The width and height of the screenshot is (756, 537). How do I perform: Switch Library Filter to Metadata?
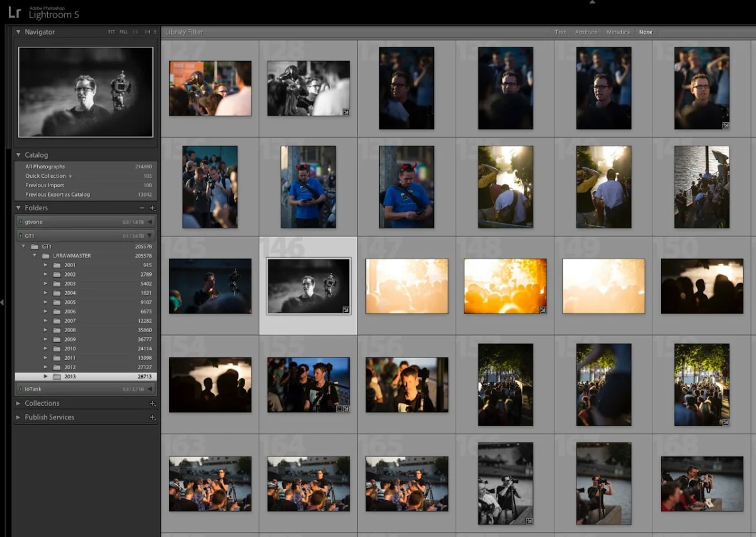pyautogui.click(x=618, y=32)
